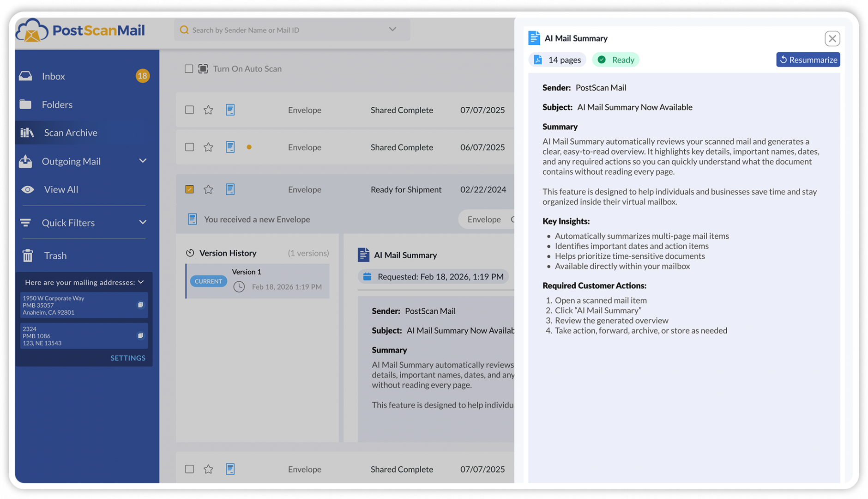868x499 pixels.
Task: Open the SETTINGS link under mailing addresses
Action: (128, 358)
